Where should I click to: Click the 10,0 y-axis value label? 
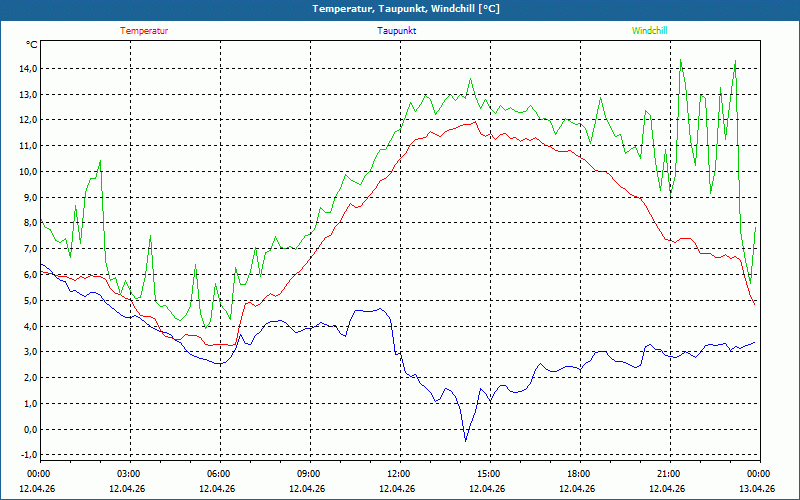(x=27, y=172)
